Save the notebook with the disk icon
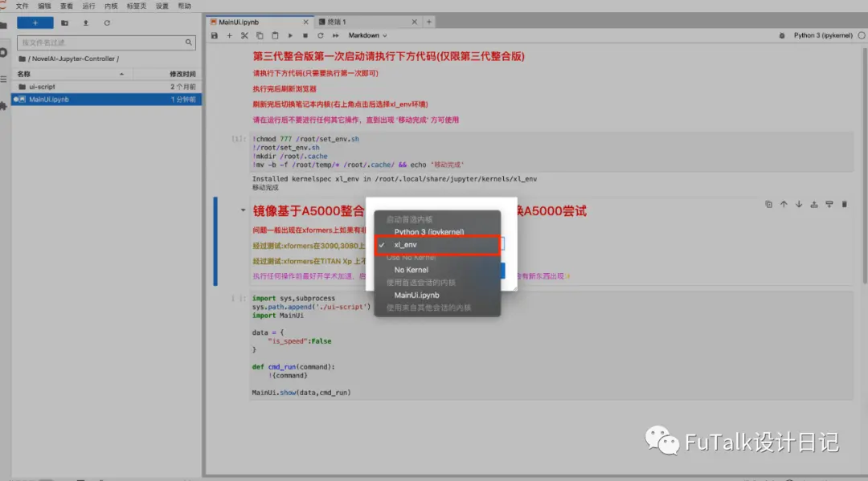The image size is (868, 481). pos(215,35)
